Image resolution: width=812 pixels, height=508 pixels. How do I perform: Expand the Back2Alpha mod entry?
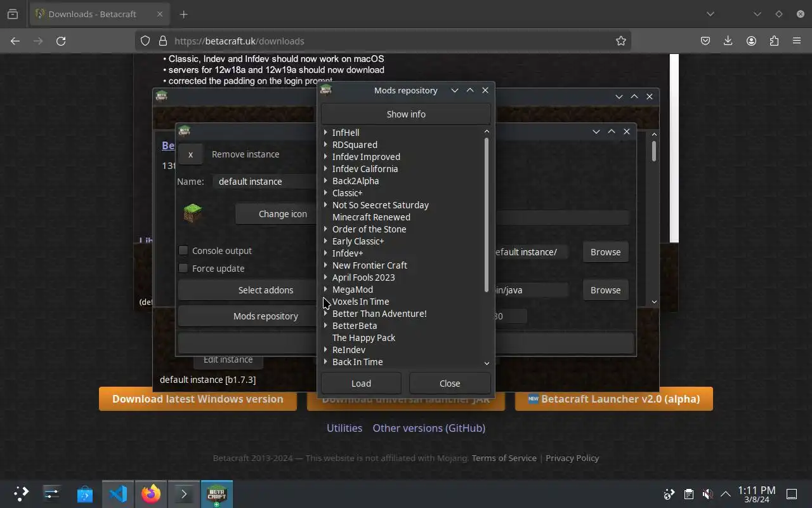coord(325,181)
